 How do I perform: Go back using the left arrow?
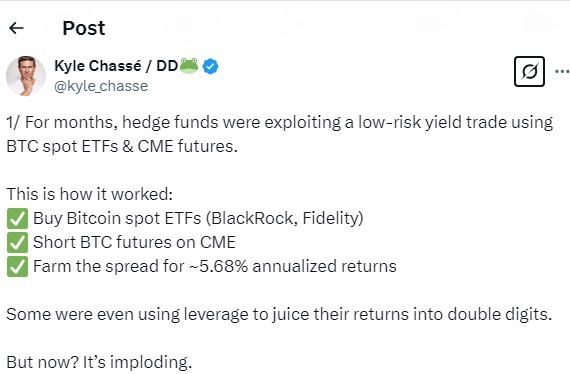(16, 28)
